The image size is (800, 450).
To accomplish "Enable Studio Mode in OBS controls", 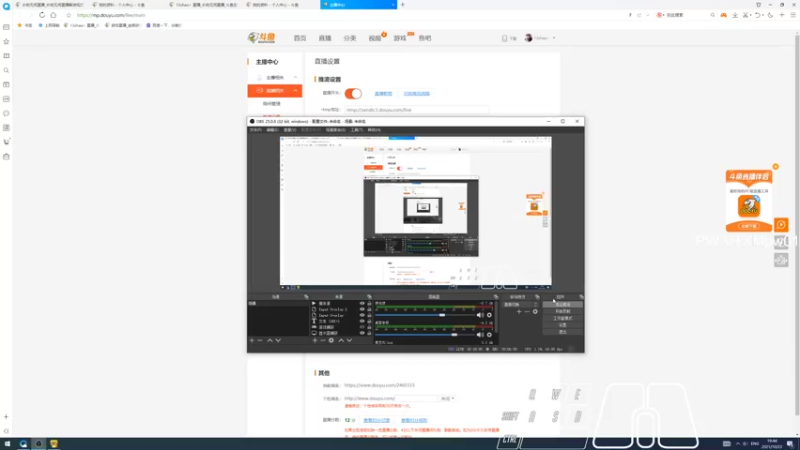I will 563,318.
